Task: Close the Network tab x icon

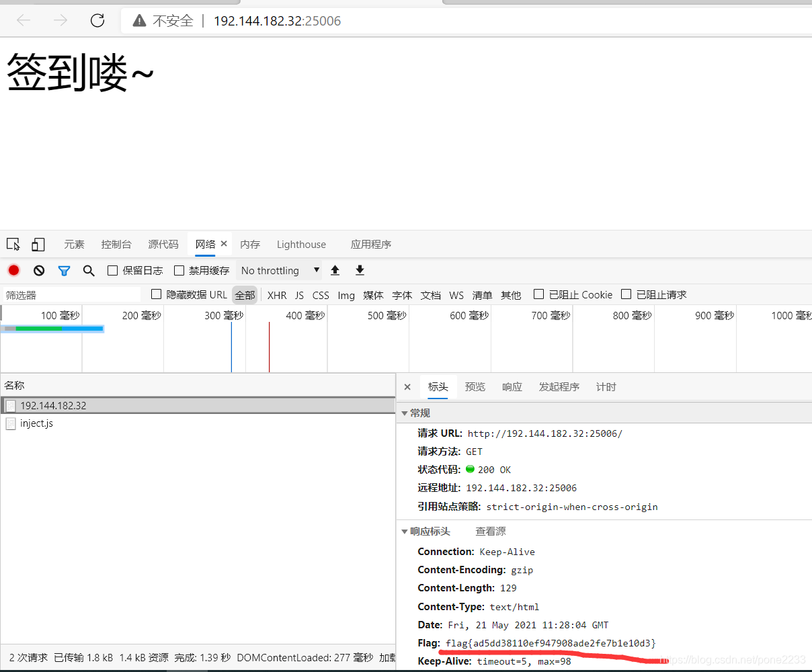Action: click(x=224, y=244)
